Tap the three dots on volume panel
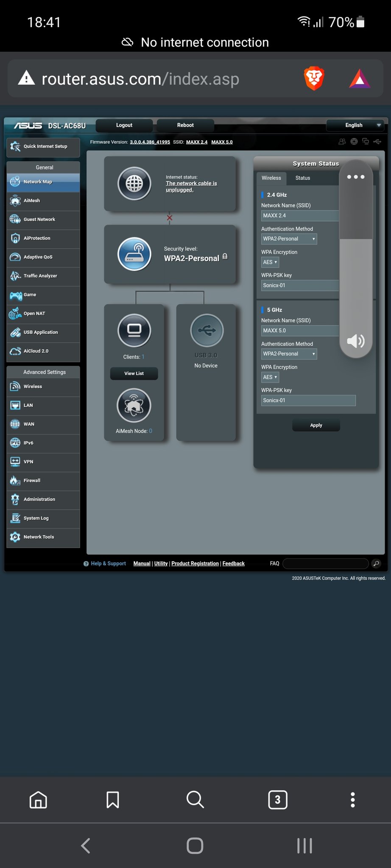 click(x=356, y=177)
